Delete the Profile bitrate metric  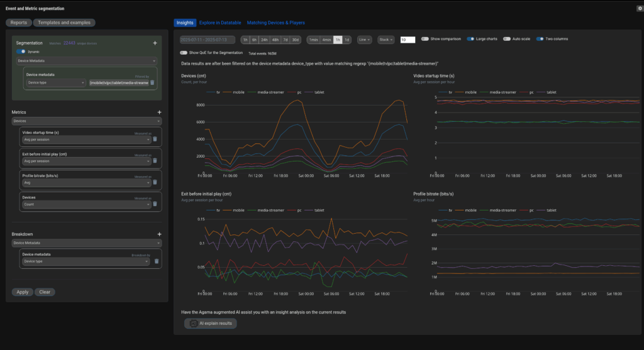click(x=155, y=182)
